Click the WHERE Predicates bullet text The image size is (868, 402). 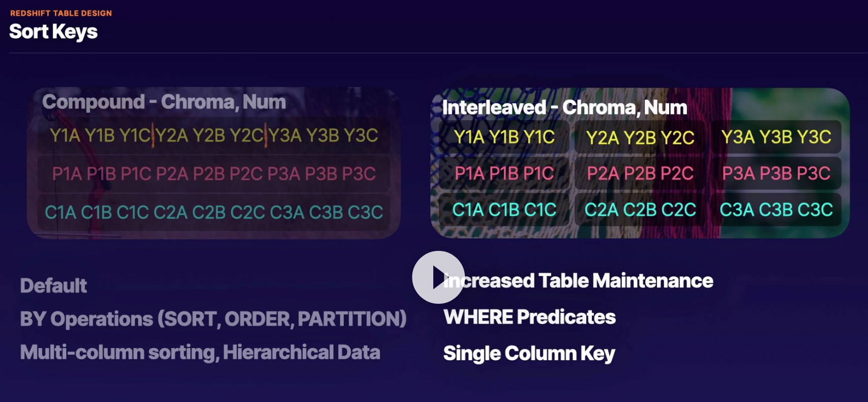tap(529, 317)
